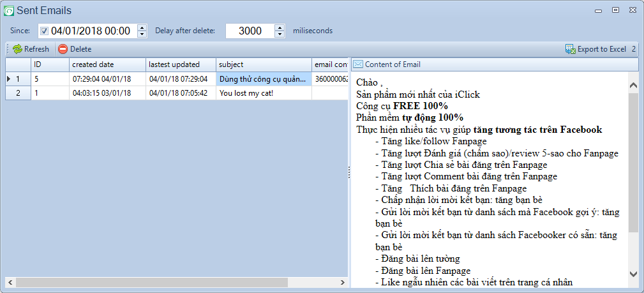Decrease the Since date with the down arrow

142,34
